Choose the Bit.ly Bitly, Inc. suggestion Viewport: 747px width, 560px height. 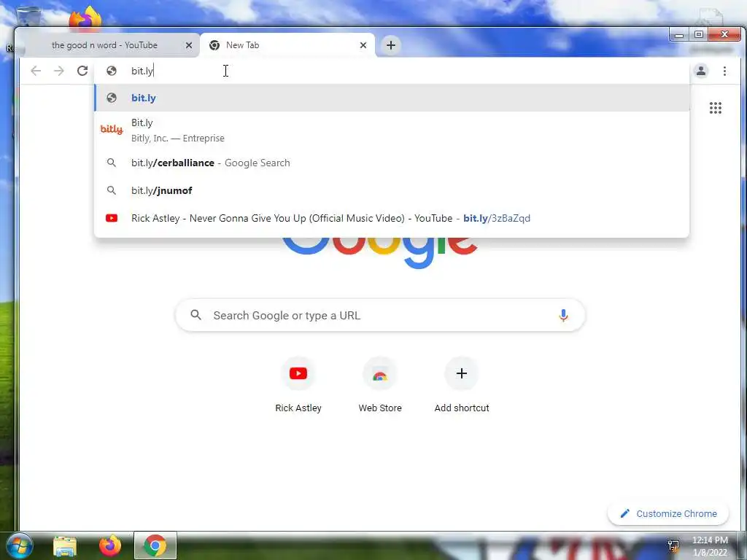pos(392,130)
